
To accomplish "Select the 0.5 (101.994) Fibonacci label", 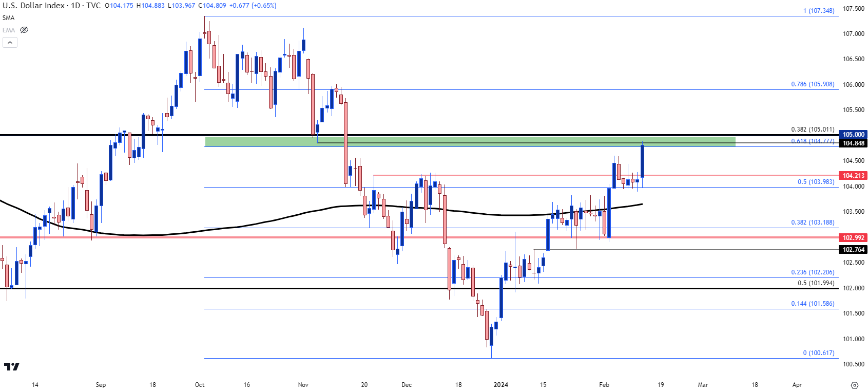I will click(x=816, y=283).
